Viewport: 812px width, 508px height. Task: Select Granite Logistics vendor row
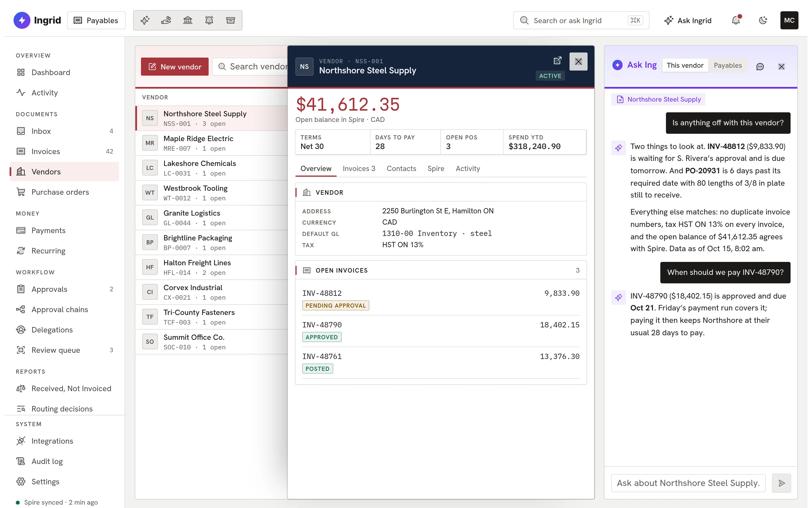[211, 218]
